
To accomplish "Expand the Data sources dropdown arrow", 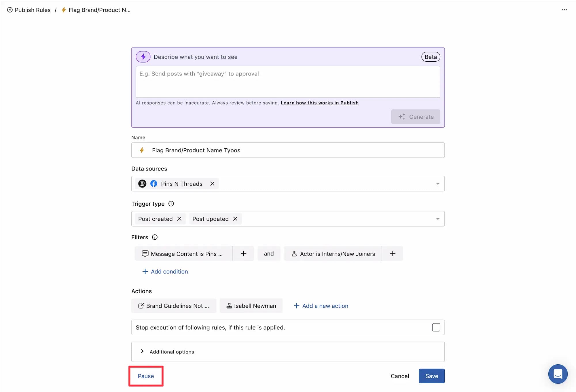I will [438, 184].
